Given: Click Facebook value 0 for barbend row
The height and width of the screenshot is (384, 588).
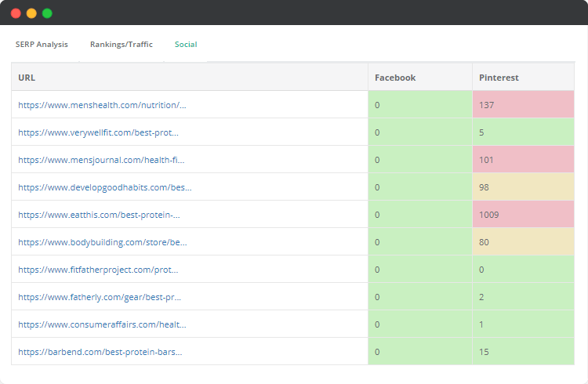Looking at the screenshot, I should coord(420,351).
